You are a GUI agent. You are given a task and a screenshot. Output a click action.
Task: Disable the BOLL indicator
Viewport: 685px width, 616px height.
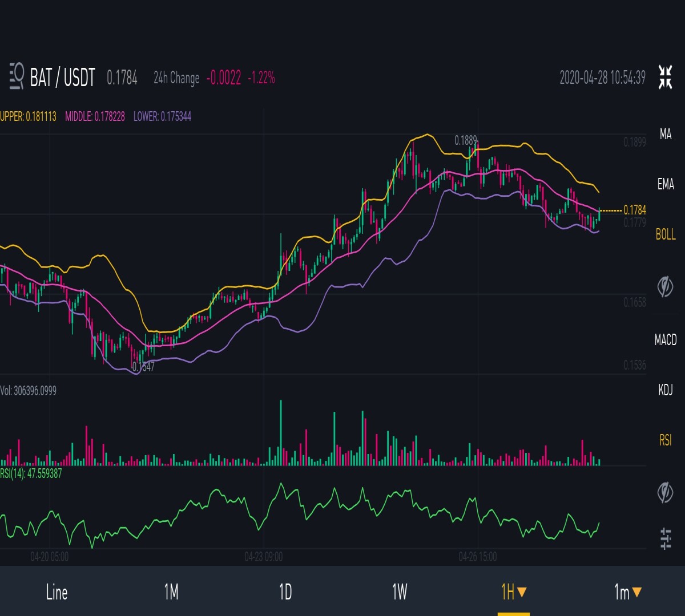click(666, 234)
